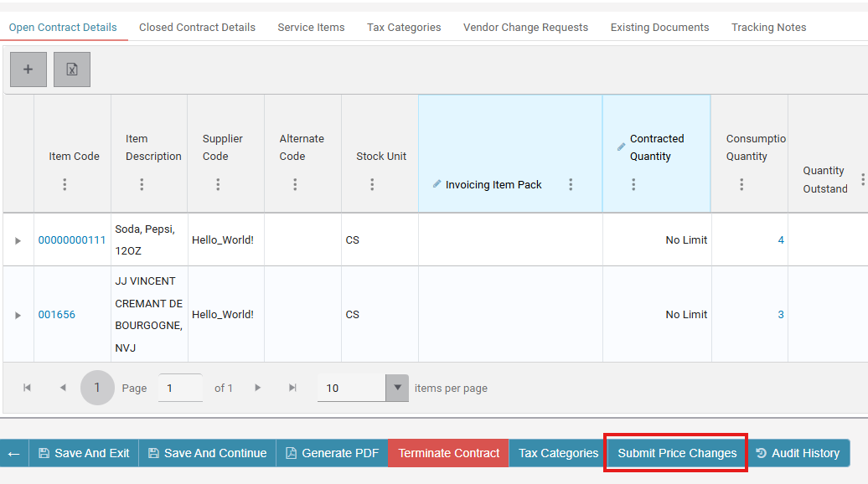
Task: Open the Vendor Change Requests tab
Action: pyautogui.click(x=525, y=27)
